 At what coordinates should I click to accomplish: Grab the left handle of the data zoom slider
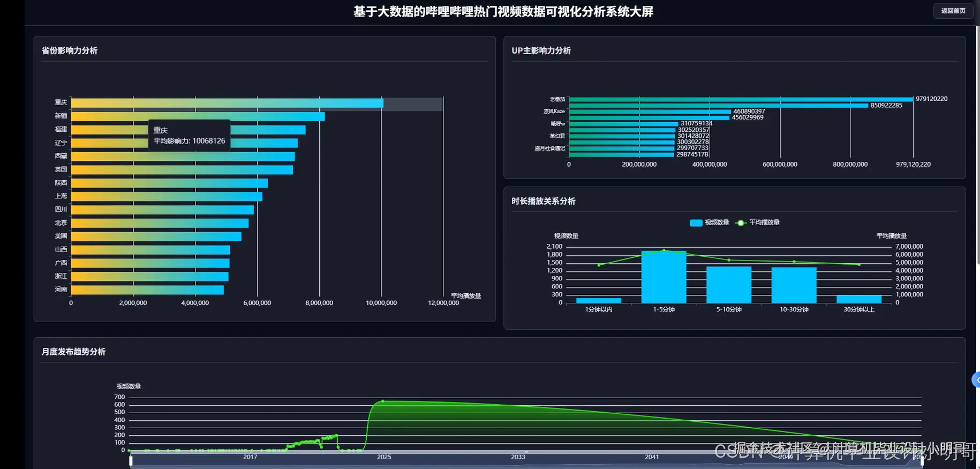click(x=131, y=460)
